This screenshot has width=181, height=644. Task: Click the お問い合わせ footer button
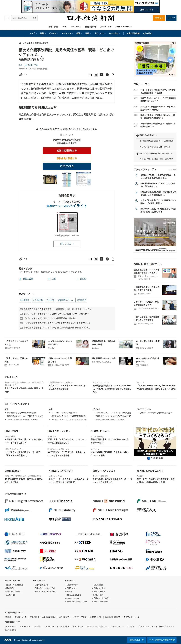[137, 640]
